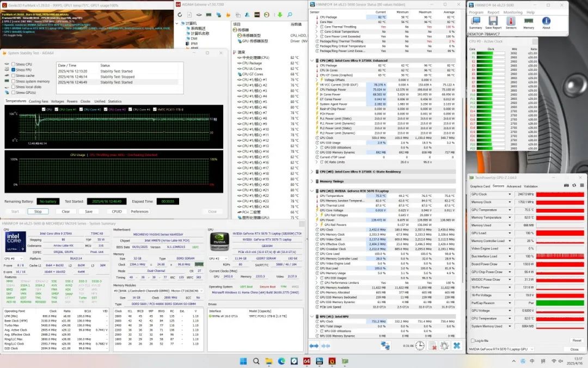The height and width of the screenshot is (368, 588).
Task: Open Preferences in stability test
Action: tap(139, 212)
